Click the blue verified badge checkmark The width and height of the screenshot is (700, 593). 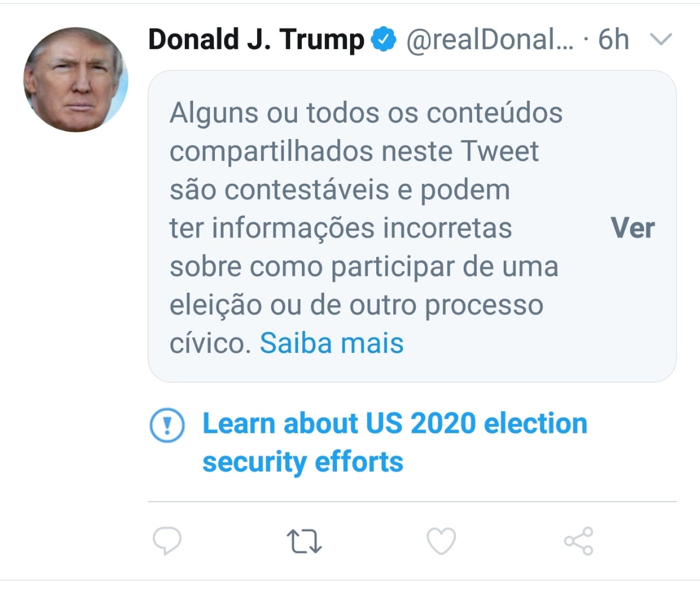[x=384, y=39]
